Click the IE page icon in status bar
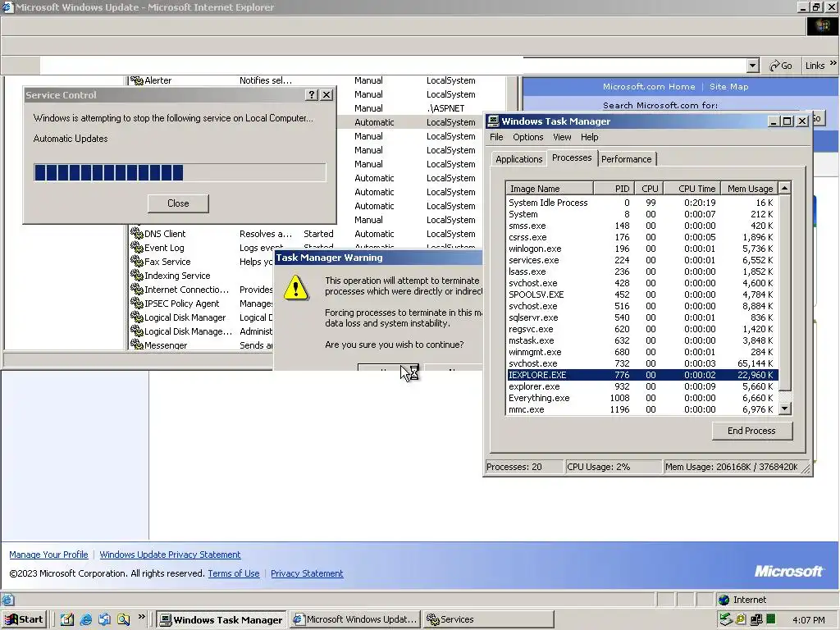 point(7,600)
